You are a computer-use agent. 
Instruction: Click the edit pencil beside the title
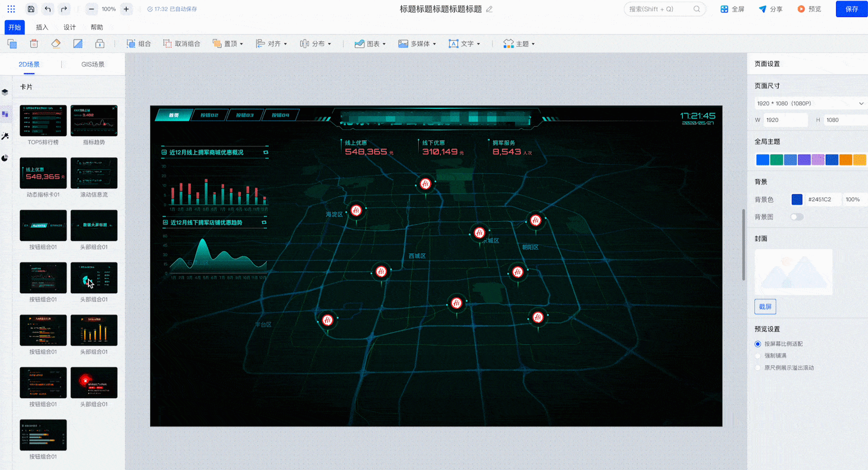click(489, 9)
